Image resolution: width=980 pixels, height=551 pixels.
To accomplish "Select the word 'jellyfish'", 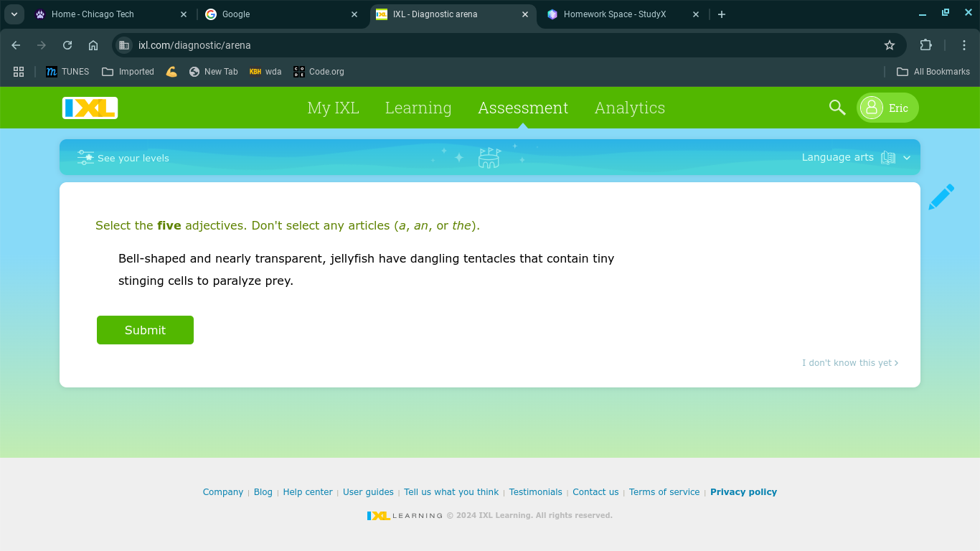I will (352, 259).
